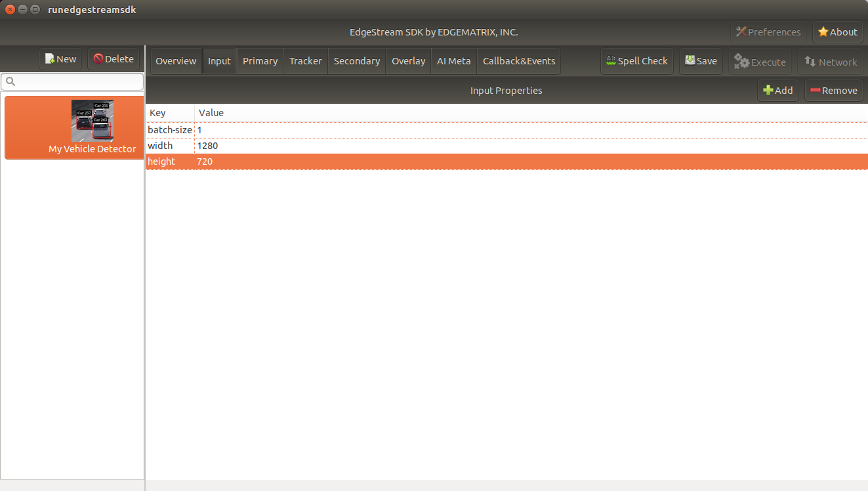Switch to the Overview tab
The width and height of the screenshot is (868, 491).
pos(176,61)
